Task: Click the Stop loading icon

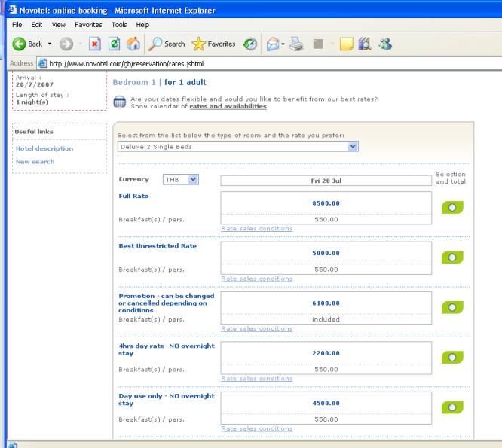Action: tap(95, 44)
